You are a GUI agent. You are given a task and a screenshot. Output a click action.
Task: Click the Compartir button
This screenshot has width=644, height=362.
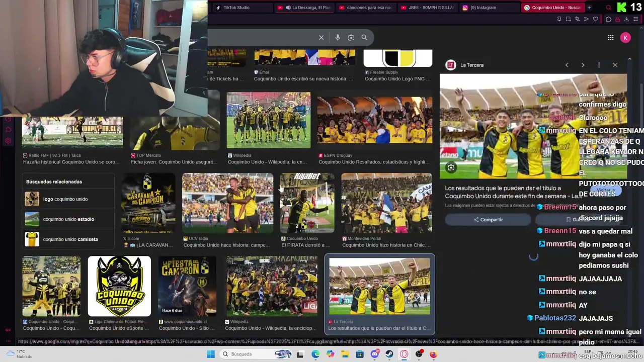[488, 220]
